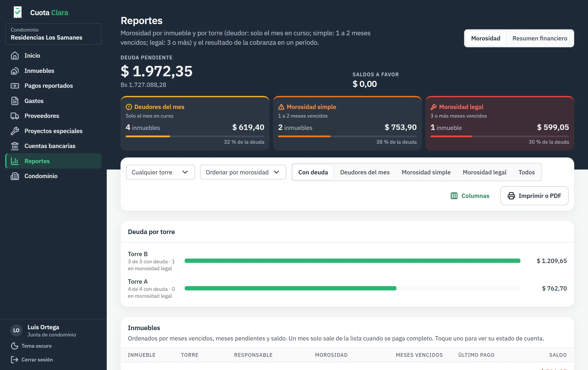Switch to Resumen financiero view
The width and height of the screenshot is (588, 370).
540,38
